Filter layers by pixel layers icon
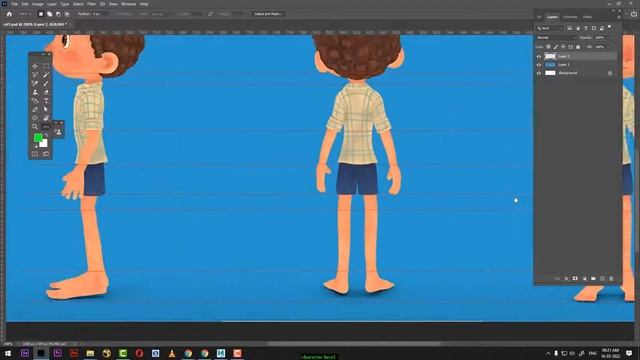Image resolution: width=640 pixels, height=360 pixels. coord(569,28)
